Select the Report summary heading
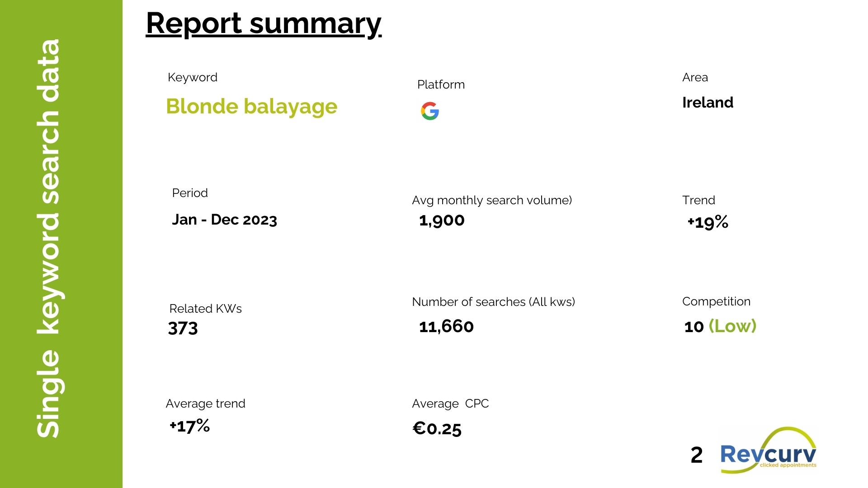Viewport: 868px width, 488px height. tap(264, 23)
